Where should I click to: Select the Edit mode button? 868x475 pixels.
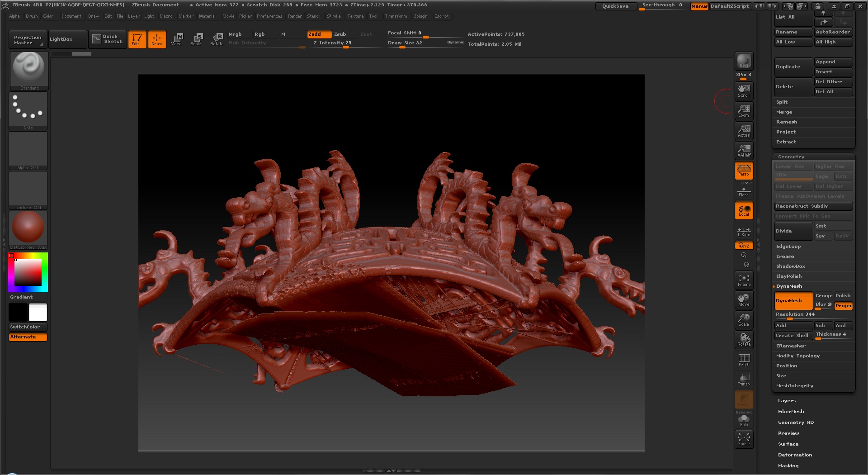click(x=137, y=39)
